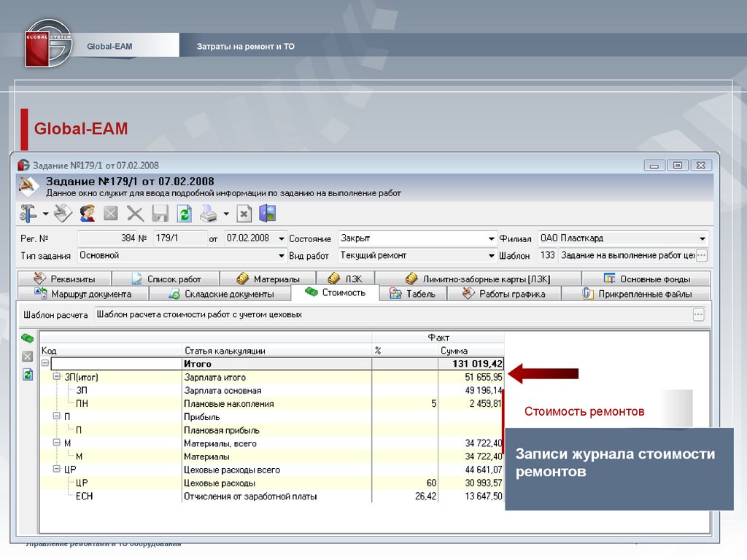Click the green refresh icon in the toolbar
Viewport: 747px width, 560px height.
click(x=185, y=214)
